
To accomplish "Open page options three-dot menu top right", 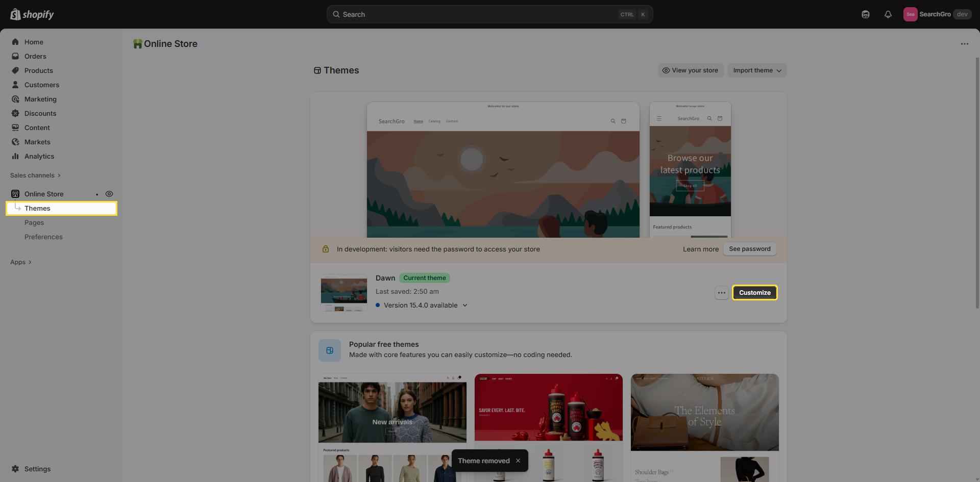I will tap(964, 44).
